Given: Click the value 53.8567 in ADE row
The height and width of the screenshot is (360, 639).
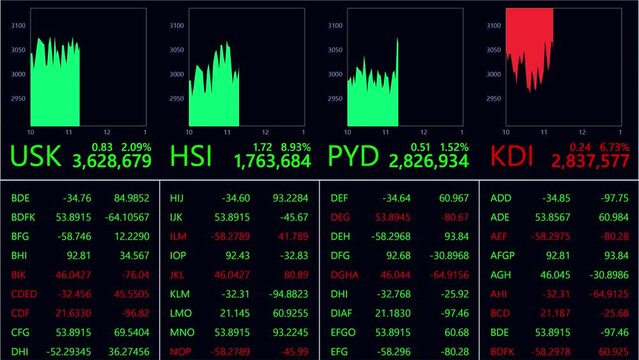Looking at the screenshot, I should pyautogui.click(x=553, y=217).
